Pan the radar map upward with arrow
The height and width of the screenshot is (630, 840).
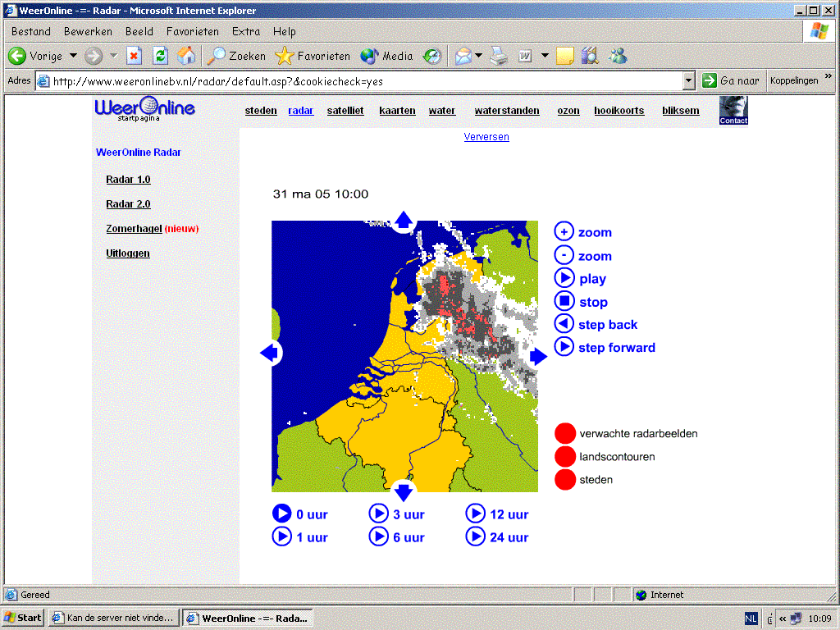404,220
